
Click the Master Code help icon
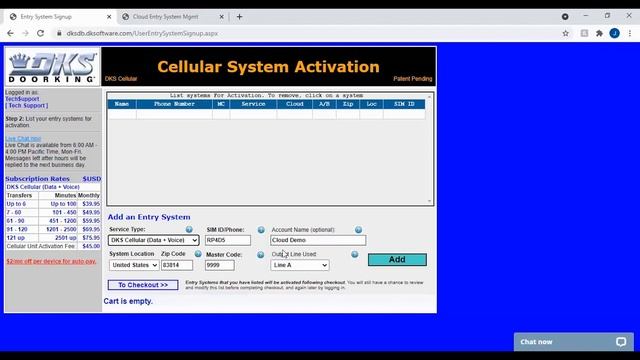click(x=260, y=255)
